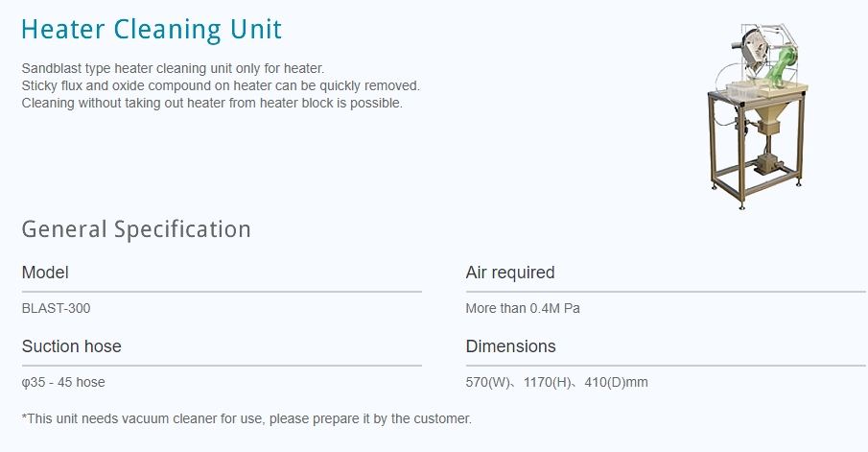
Task: Click the Sticky flux and oxide compound line
Action: (221, 85)
